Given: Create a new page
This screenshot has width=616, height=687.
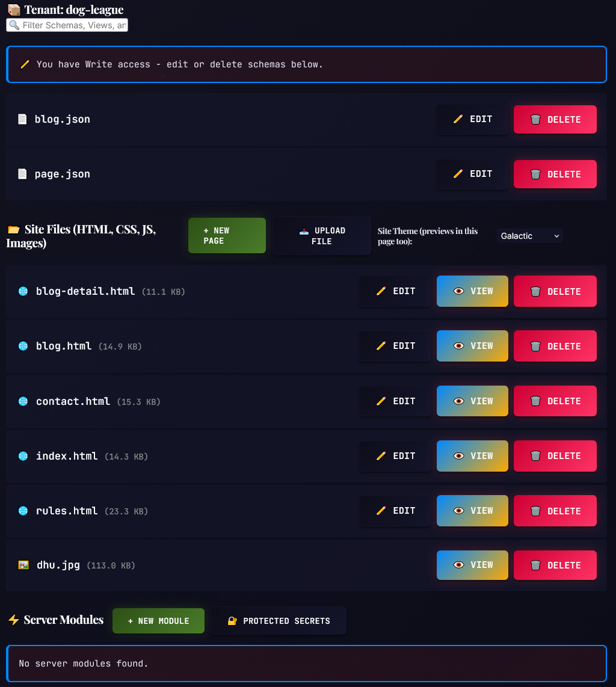Looking at the screenshot, I should [x=227, y=235].
